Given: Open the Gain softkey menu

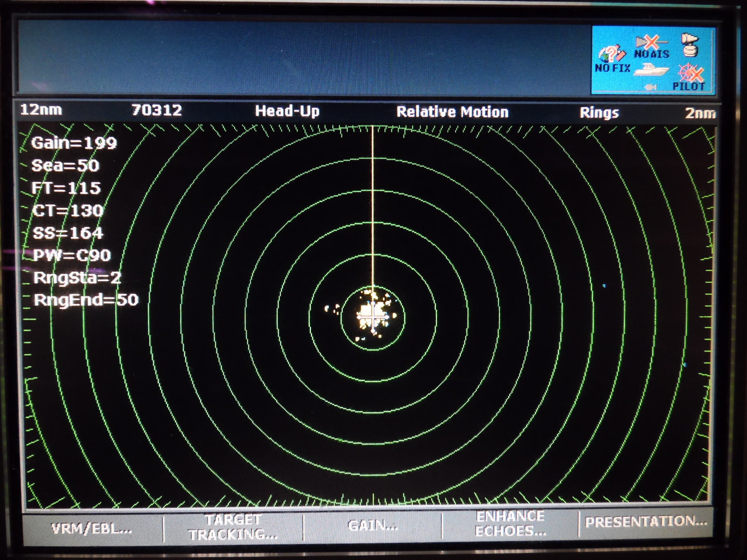Looking at the screenshot, I should [x=373, y=525].
